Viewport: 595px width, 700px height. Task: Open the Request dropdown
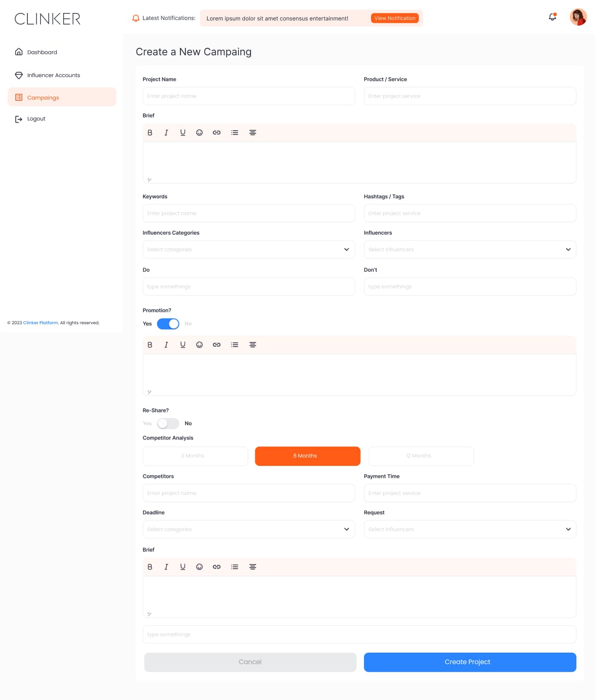tap(470, 529)
